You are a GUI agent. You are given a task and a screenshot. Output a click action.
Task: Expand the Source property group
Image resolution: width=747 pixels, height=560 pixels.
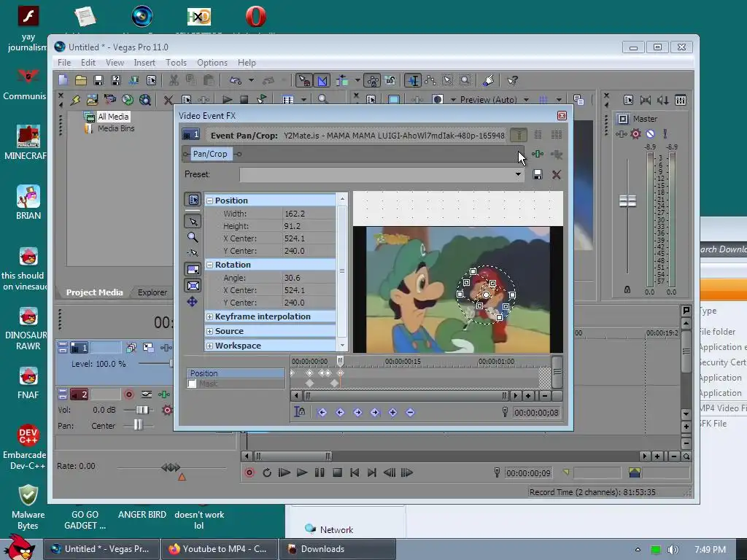click(x=209, y=332)
